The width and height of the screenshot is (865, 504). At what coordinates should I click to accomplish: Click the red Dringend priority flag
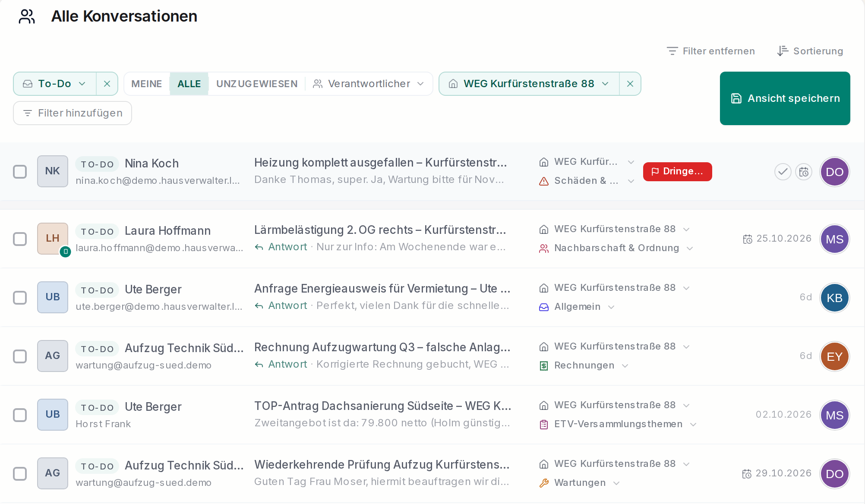677,171
